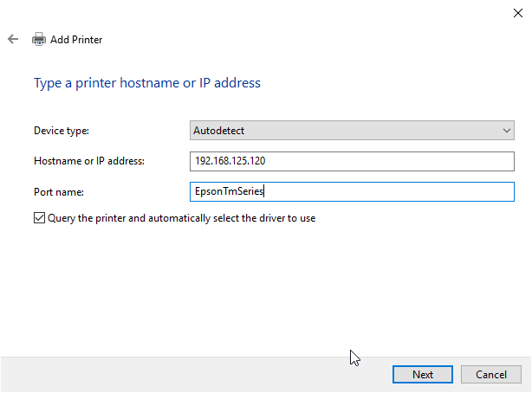Cancel the printer setup
This screenshot has width=532, height=393.
491,374
